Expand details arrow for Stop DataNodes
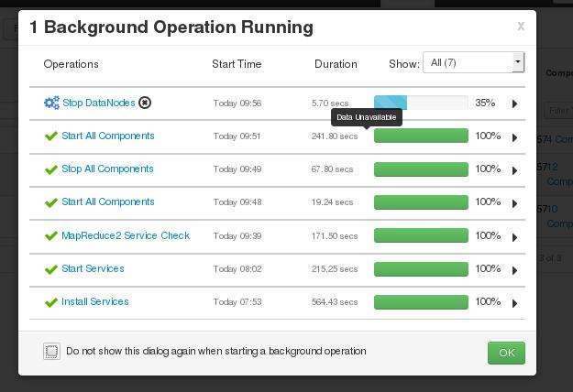 pos(514,104)
